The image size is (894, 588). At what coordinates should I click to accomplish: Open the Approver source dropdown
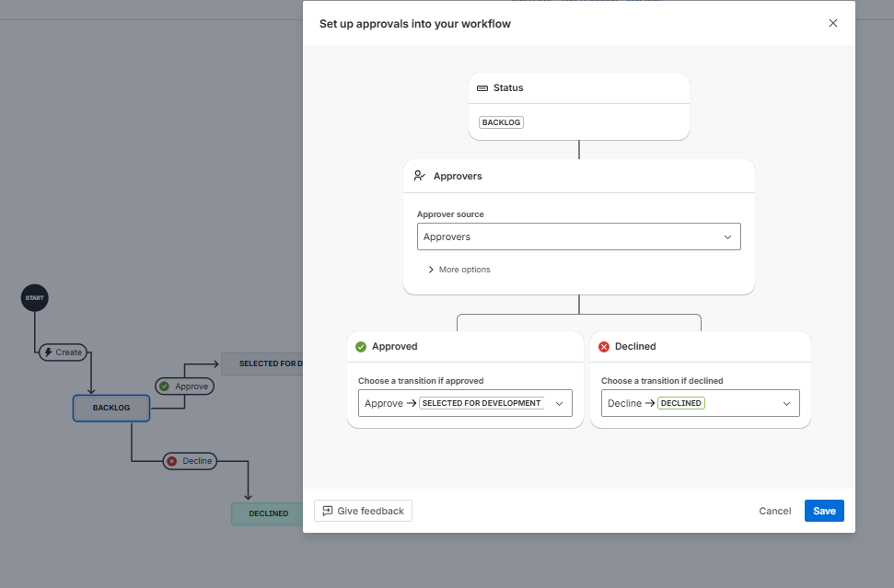tap(578, 236)
